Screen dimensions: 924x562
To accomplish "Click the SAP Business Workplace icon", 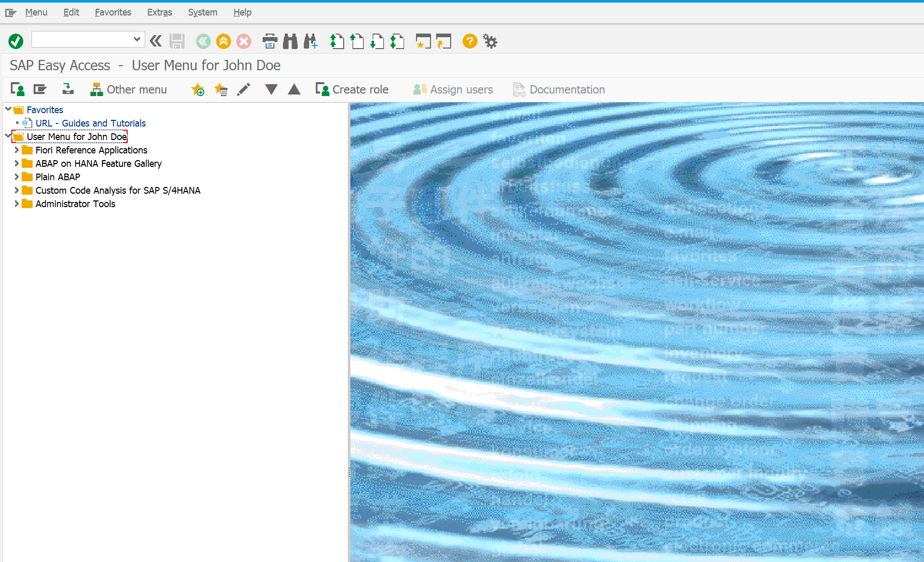I will (68, 89).
